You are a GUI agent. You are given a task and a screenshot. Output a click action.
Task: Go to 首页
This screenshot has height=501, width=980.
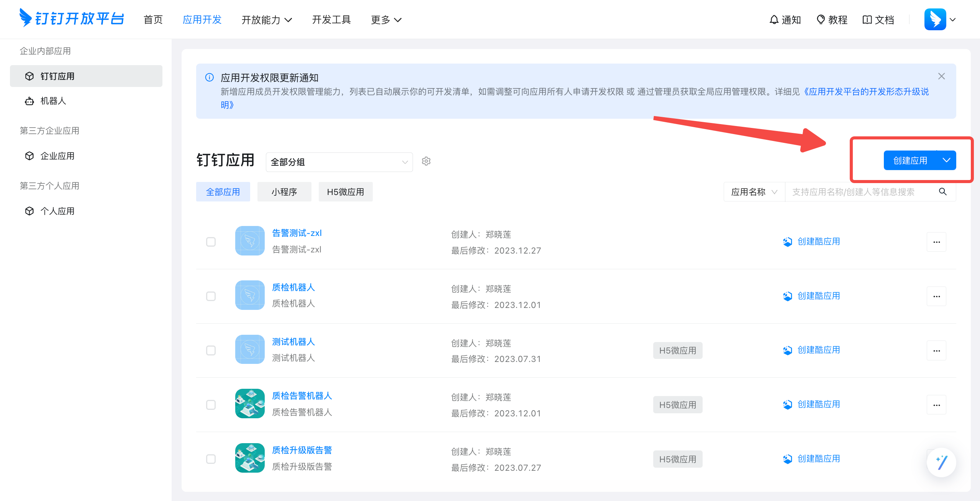(153, 20)
